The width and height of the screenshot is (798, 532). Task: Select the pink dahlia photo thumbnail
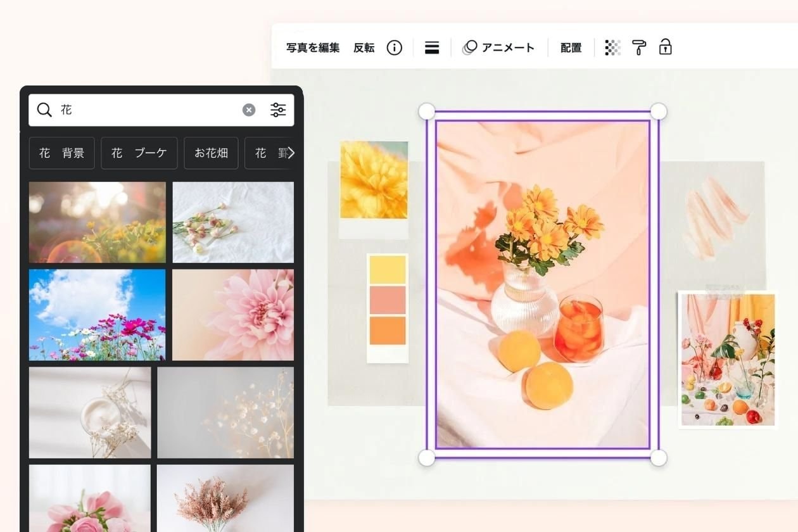pyautogui.click(x=233, y=315)
